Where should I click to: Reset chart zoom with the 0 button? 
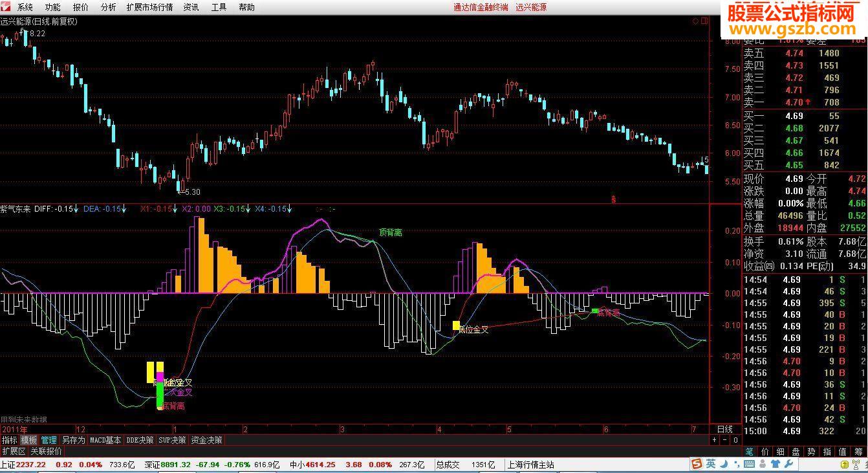tap(735, 440)
